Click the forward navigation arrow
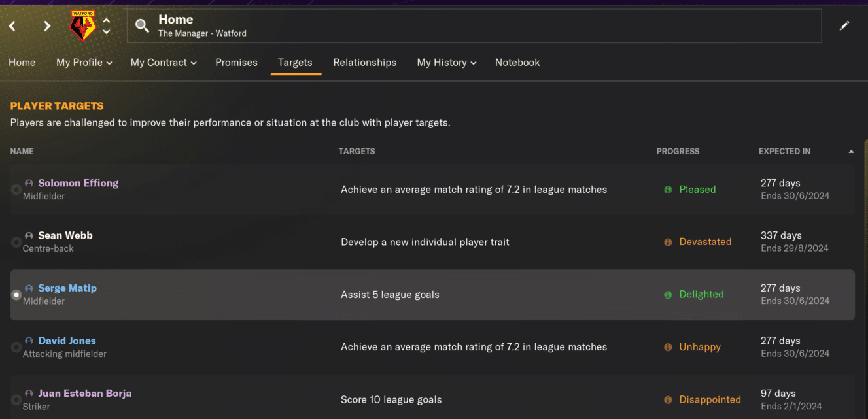 pyautogui.click(x=47, y=26)
